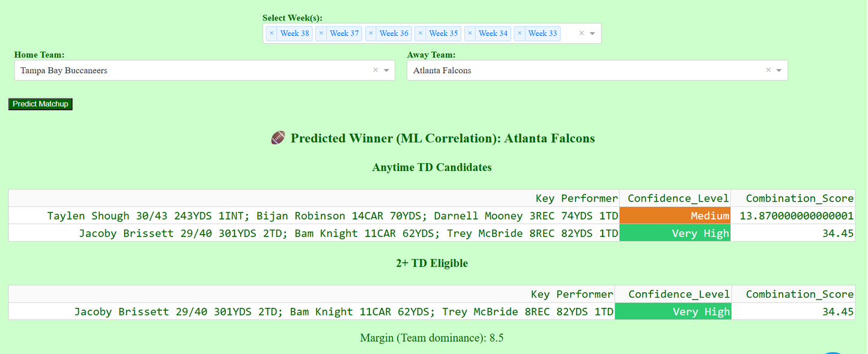Clear the Atlanta Falcons away team selection
The image size is (868, 354).
[x=768, y=70]
